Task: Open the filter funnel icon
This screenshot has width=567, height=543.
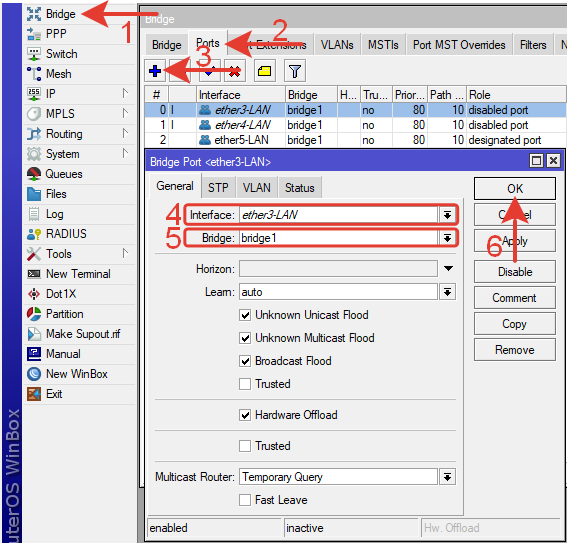Action: [295, 71]
